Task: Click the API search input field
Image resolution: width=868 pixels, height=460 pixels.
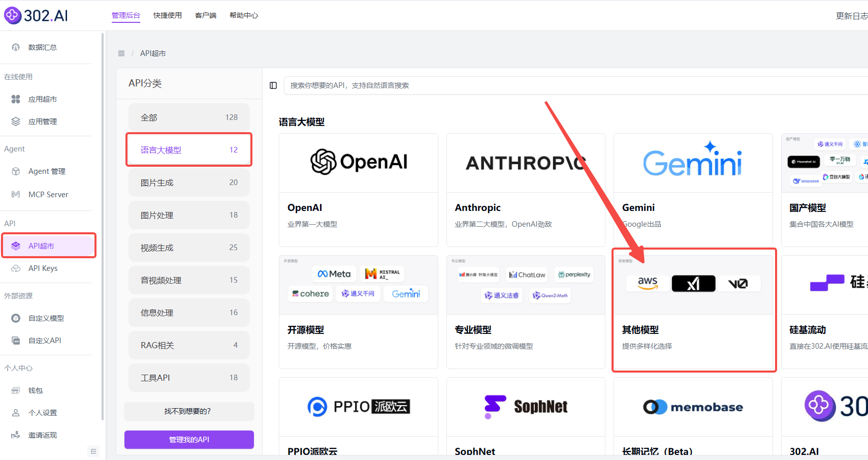Action: click(x=575, y=85)
